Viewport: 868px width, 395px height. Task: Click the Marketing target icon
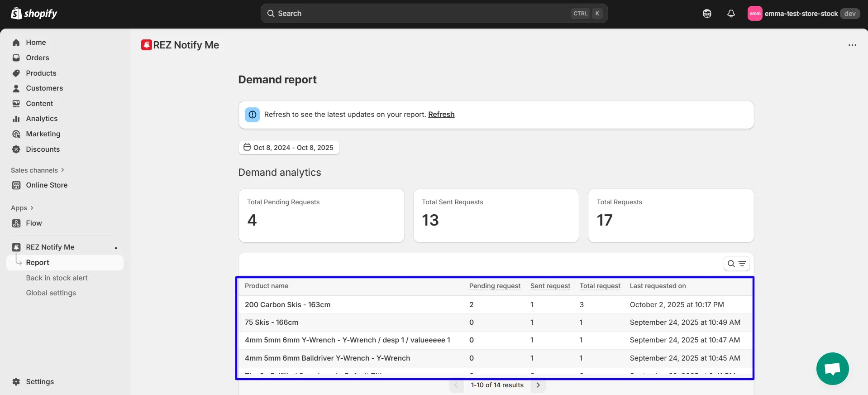pos(16,134)
